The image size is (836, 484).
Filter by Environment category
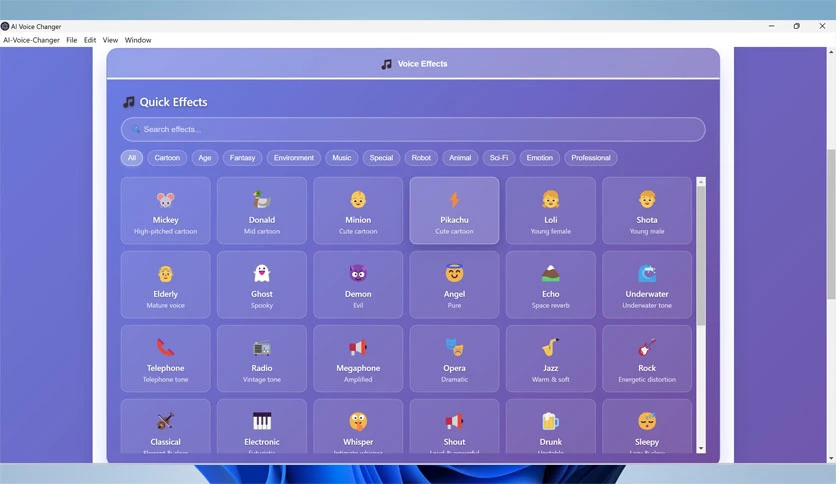point(294,158)
